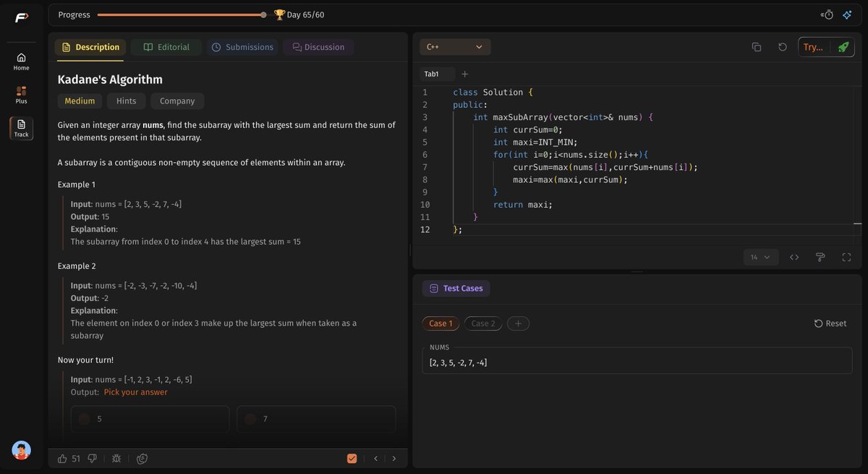Image resolution: width=868 pixels, height=474 pixels.
Task: Open the FP logo at top left
Action: tap(21, 17)
